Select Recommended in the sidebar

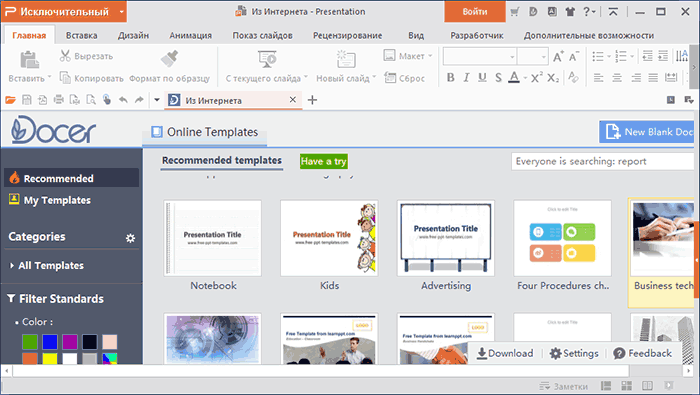click(71, 178)
